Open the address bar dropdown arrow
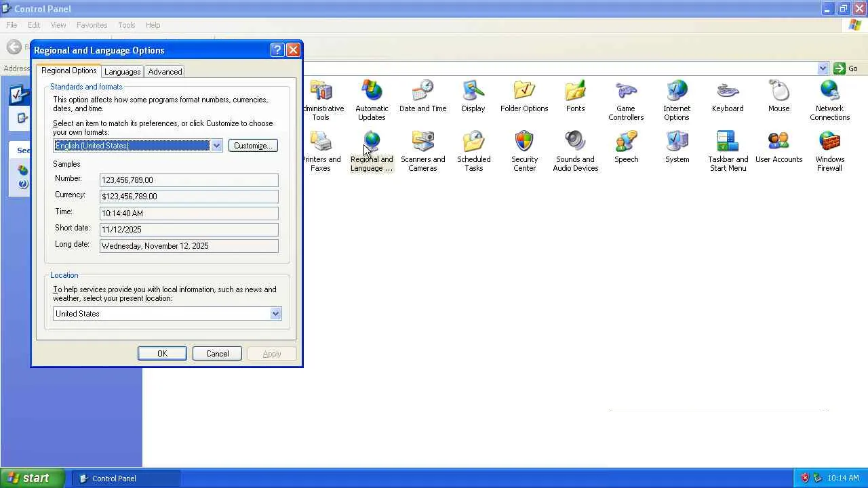This screenshot has height=488, width=868. coord(823,68)
